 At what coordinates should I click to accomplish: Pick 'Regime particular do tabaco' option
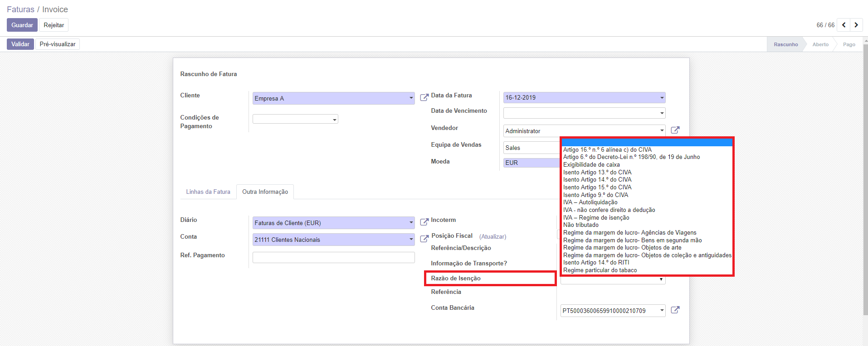(x=600, y=270)
